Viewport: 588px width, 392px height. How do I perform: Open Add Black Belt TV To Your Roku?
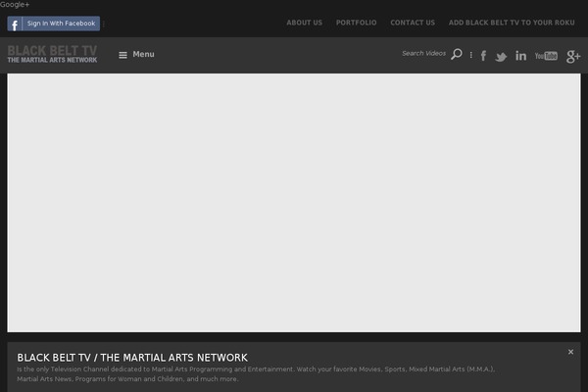click(512, 23)
